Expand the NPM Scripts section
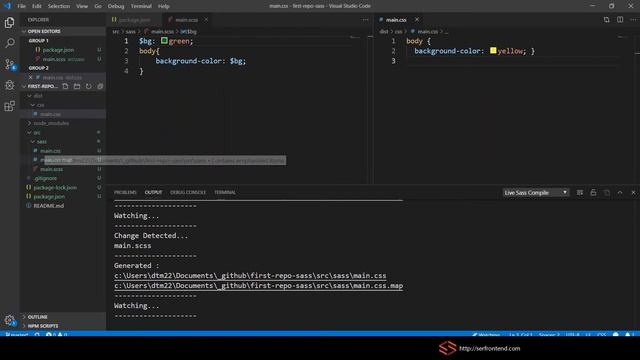Screen dimensions: 640x360 (43, 326)
